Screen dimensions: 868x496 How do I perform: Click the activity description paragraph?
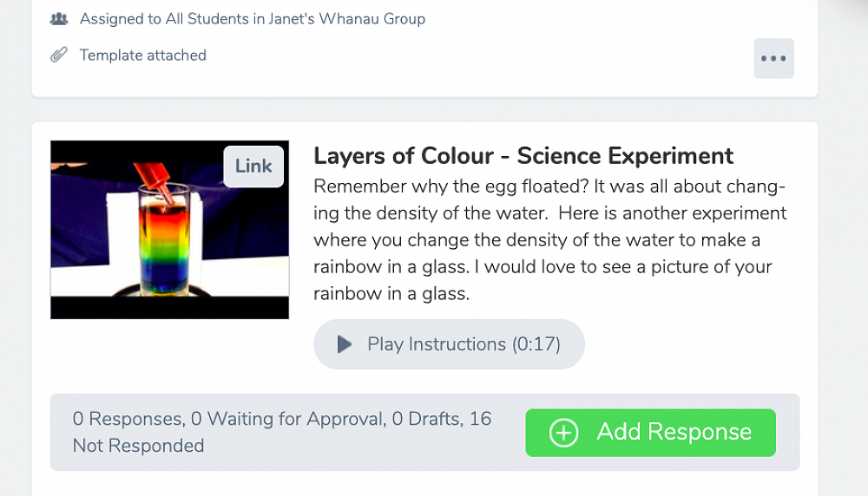(549, 240)
